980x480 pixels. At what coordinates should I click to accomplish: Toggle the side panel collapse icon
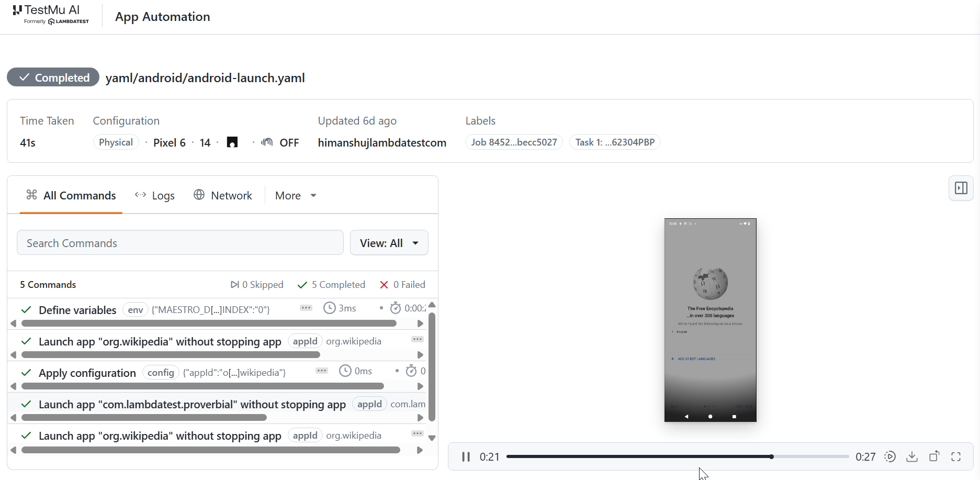[x=961, y=188]
